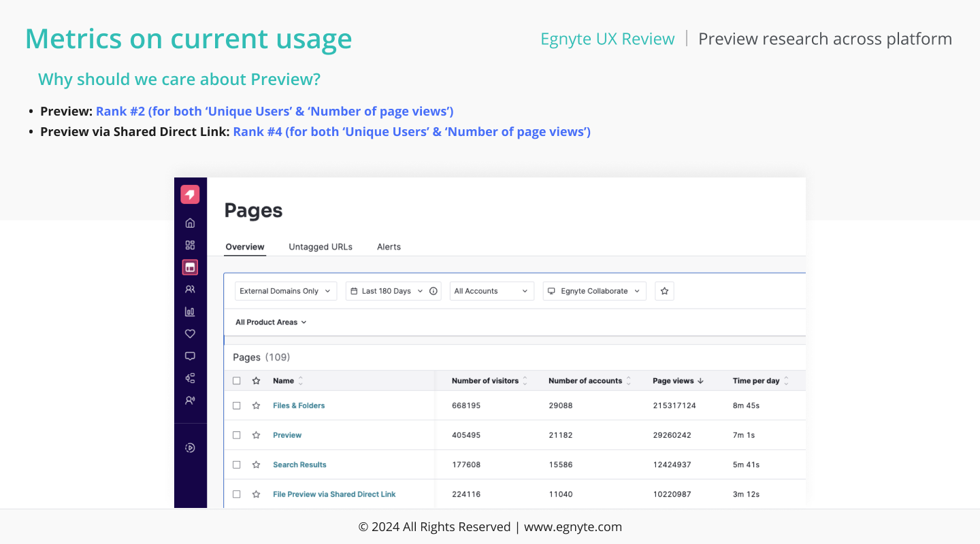Click the Egnyte UX Review header text
Viewport: 980px width, 544px height.
pos(608,39)
